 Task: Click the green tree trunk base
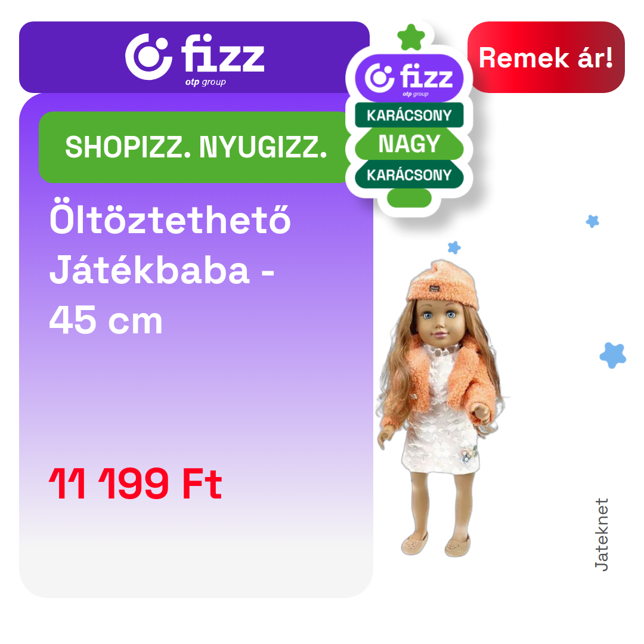click(409, 198)
